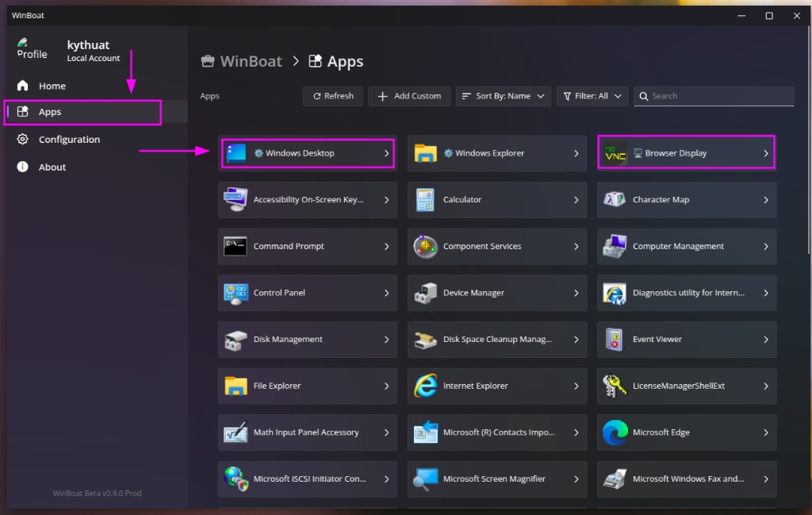812x515 pixels.
Task: Expand the Character Map chevron
Action: [x=765, y=200]
